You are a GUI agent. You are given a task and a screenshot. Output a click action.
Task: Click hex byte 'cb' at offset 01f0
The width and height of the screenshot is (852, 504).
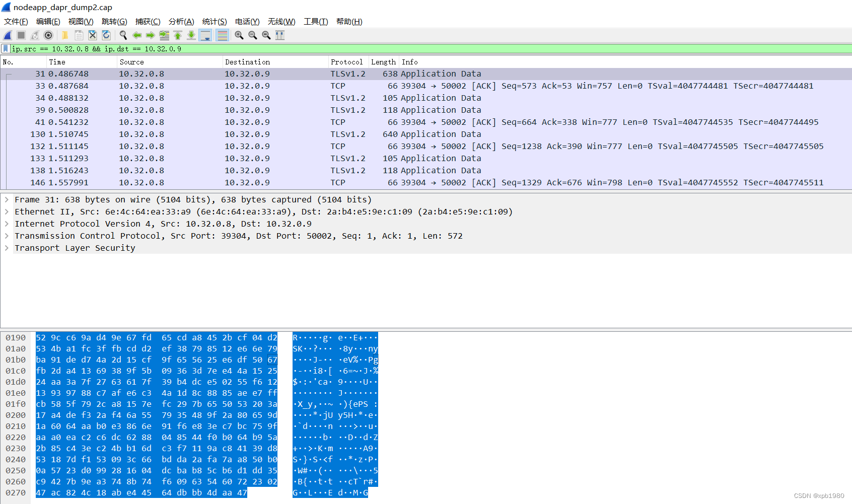41,404
